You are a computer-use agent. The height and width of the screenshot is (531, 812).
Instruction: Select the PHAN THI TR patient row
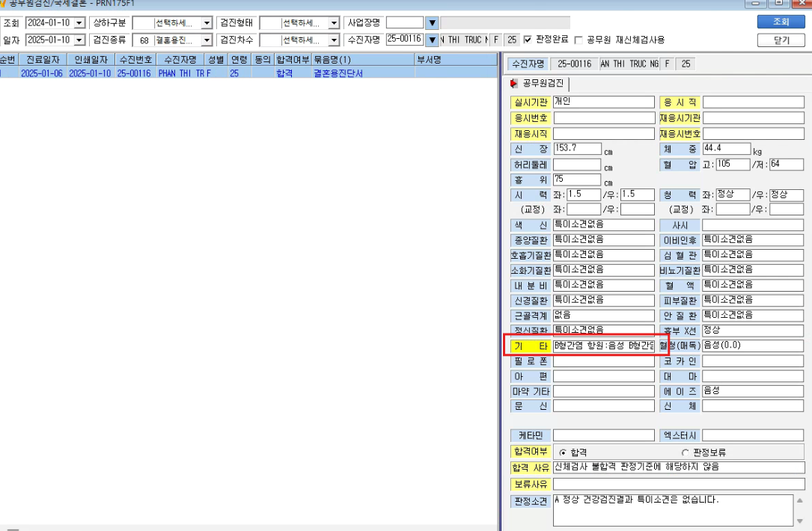tap(248, 73)
